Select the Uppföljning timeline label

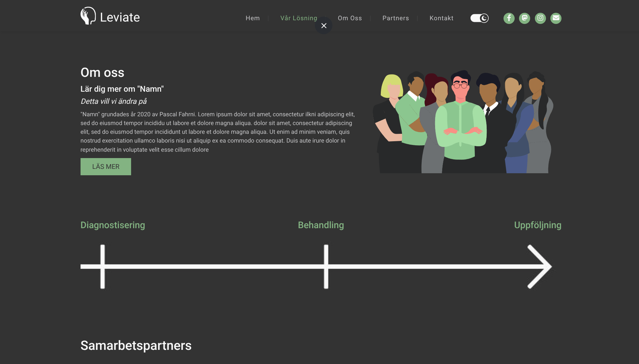coord(538,225)
